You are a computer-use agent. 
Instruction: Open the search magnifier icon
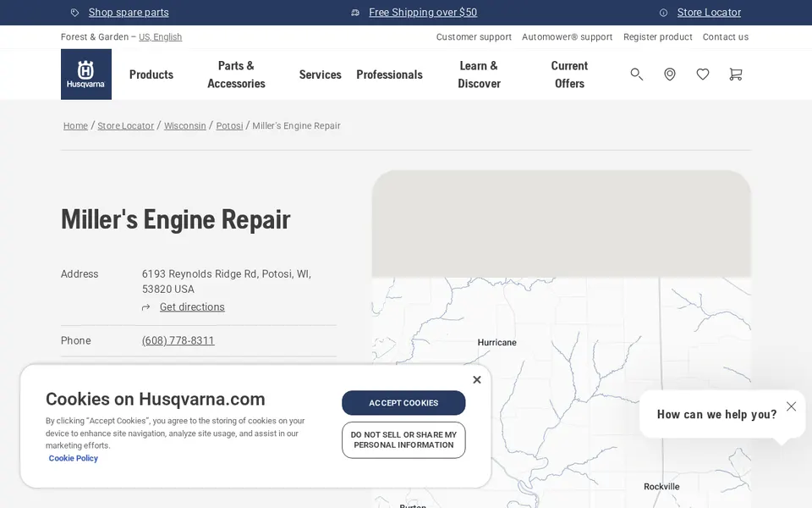[636, 75]
